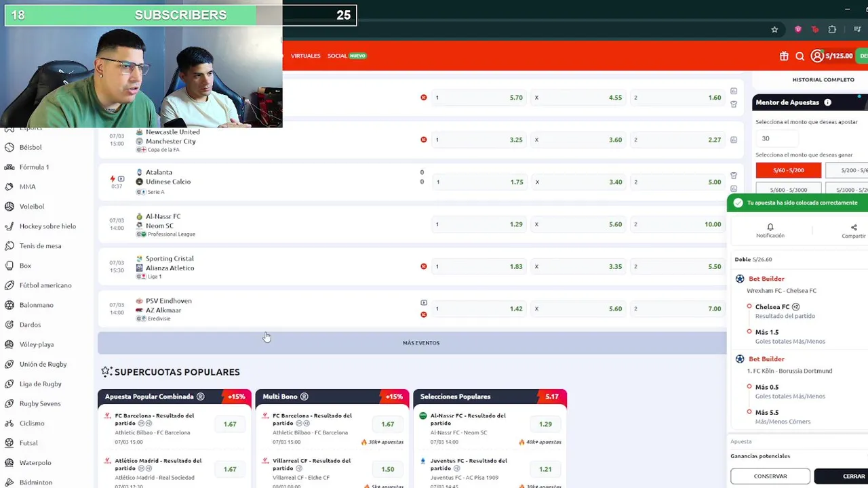Open statistics icon for Newcastle vs Manchester City
The image size is (868, 488).
pos(733,140)
